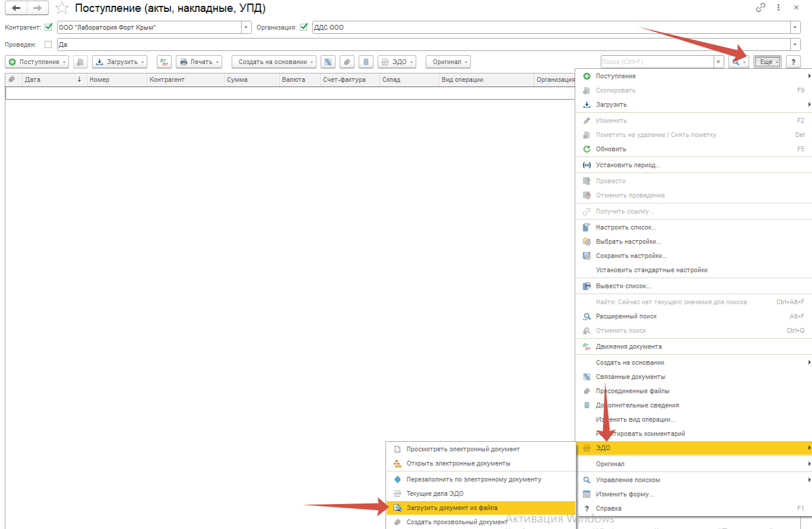Screen dimensions: 812x529
Task: Open the Печать dropdown button
Action: [199, 62]
